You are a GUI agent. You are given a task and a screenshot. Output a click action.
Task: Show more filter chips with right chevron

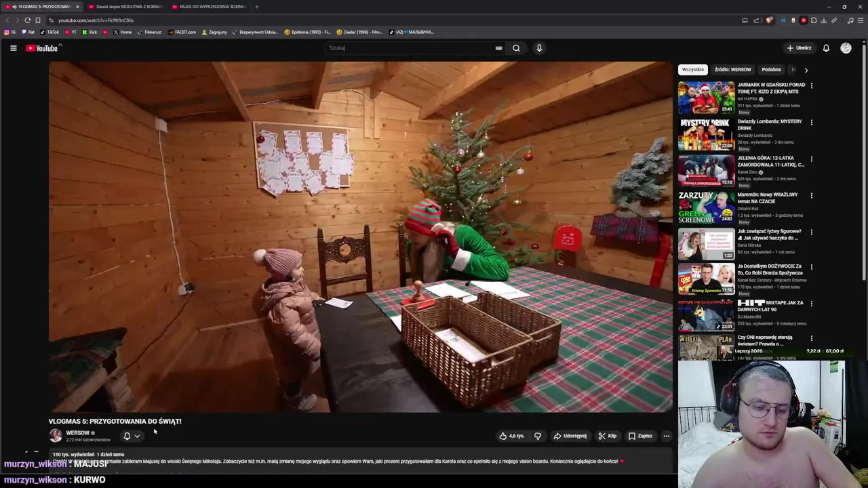(x=806, y=70)
